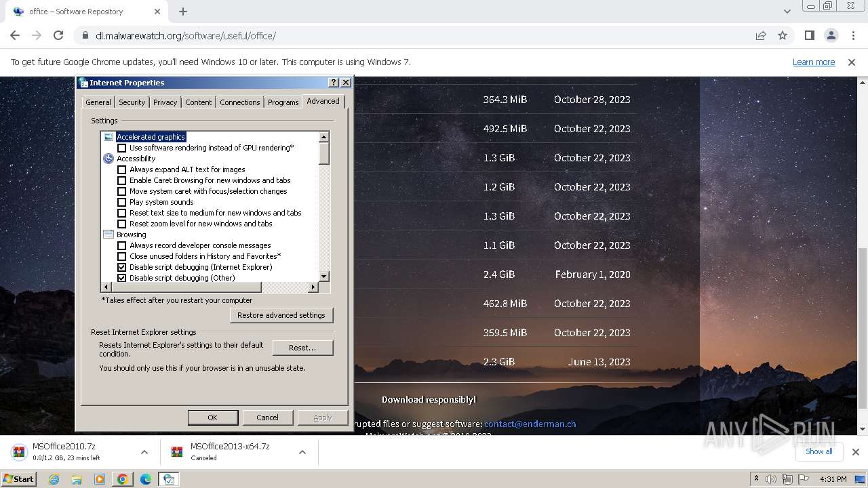
Task: Go forward in Chrome
Action: click(x=37, y=35)
